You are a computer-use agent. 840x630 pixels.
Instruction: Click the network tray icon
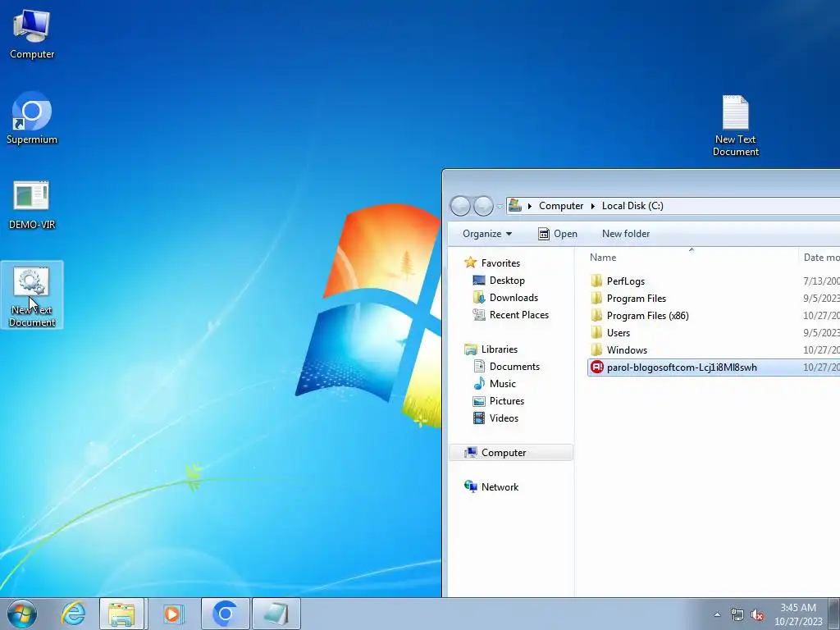coord(737,614)
